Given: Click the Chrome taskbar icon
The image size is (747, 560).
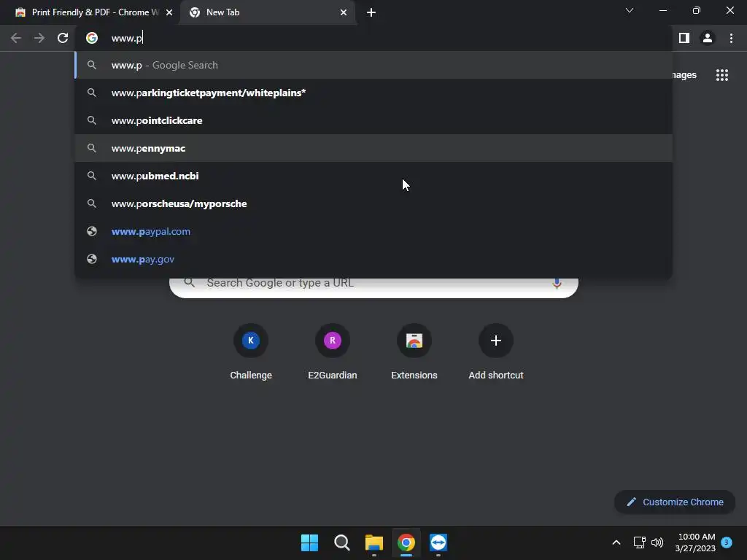Looking at the screenshot, I should point(406,542).
